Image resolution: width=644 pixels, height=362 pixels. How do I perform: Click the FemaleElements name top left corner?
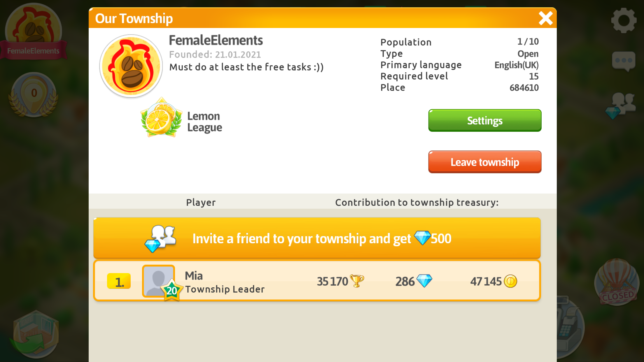pos(33,50)
